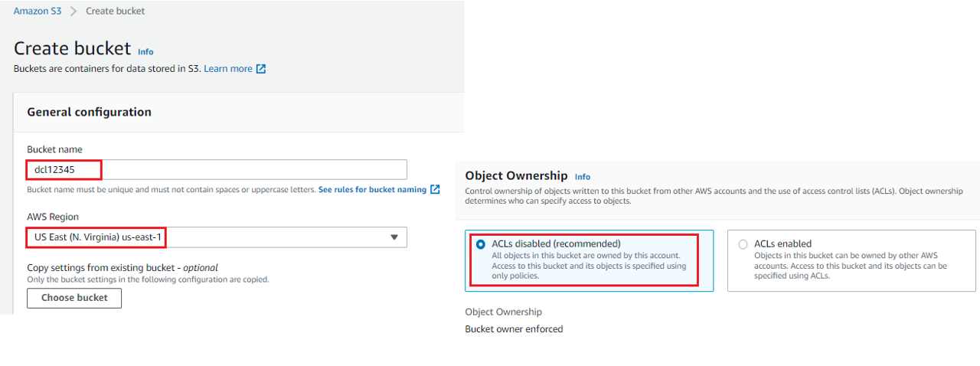Click the Bucket owner enforced text
Screen dimensions: 980x366
(x=514, y=329)
